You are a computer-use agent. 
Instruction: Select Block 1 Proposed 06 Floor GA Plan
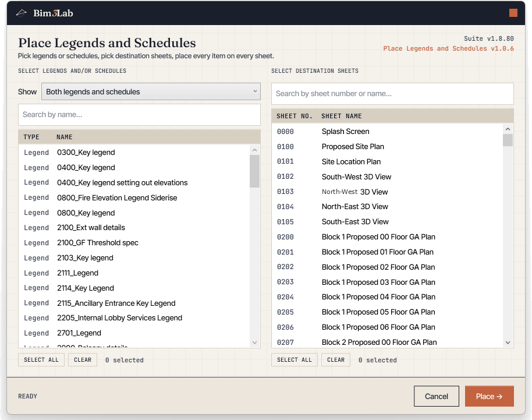[388, 327]
